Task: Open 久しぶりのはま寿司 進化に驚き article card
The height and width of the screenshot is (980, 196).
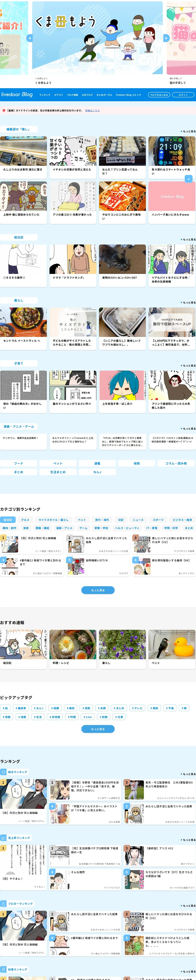Action: 24,157
